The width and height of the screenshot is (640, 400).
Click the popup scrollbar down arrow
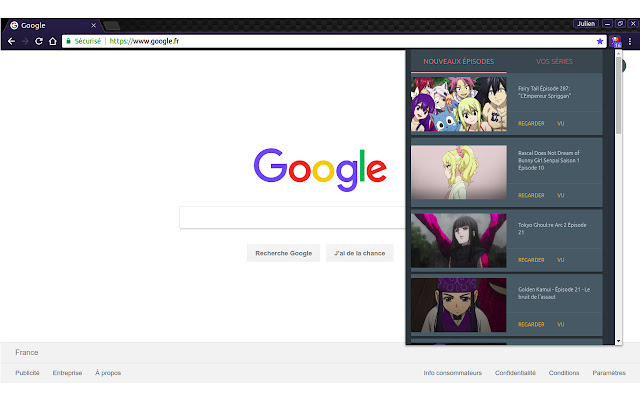pyautogui.click(x=619, y=341)
